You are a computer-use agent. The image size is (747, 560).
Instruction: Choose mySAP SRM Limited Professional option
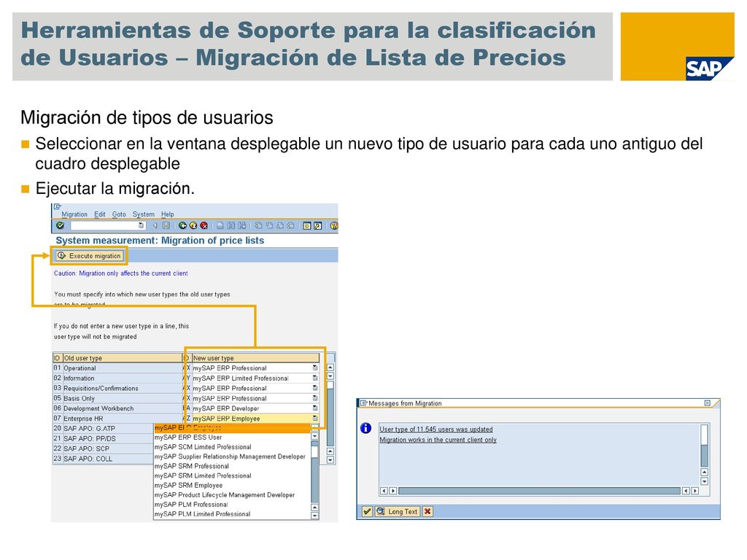tap(232, 475)
